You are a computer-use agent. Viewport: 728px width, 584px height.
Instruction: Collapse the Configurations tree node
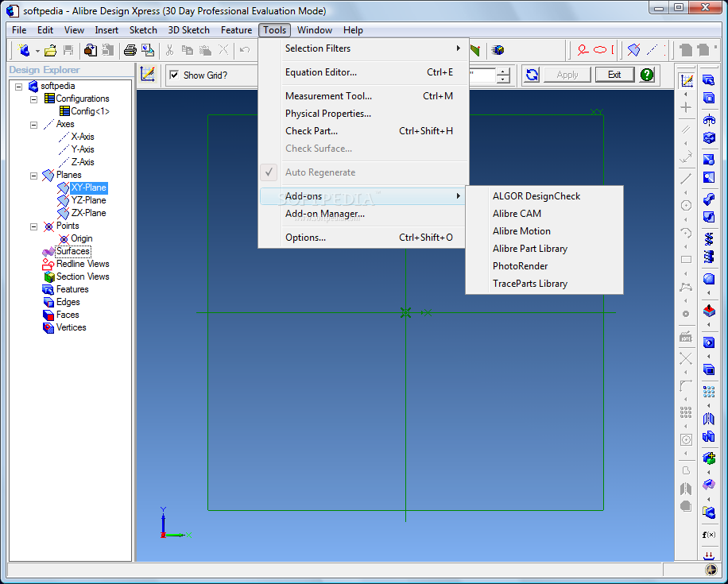(34, 99)
